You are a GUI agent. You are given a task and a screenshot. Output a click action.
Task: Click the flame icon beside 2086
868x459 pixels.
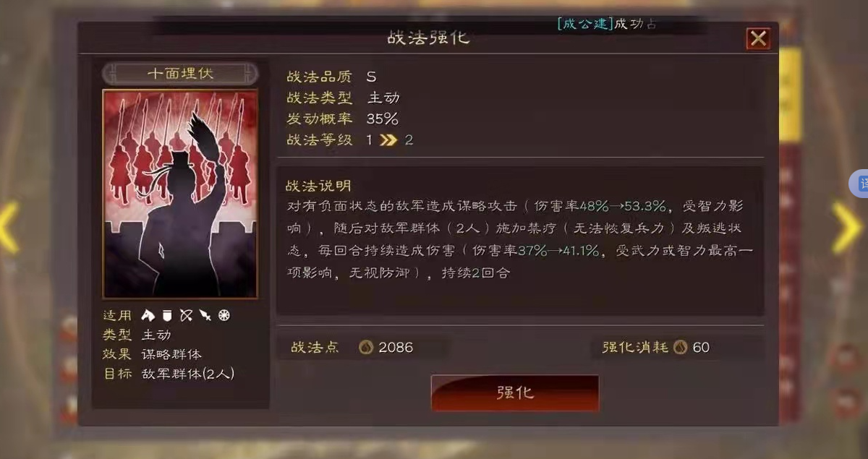(366, 348)
